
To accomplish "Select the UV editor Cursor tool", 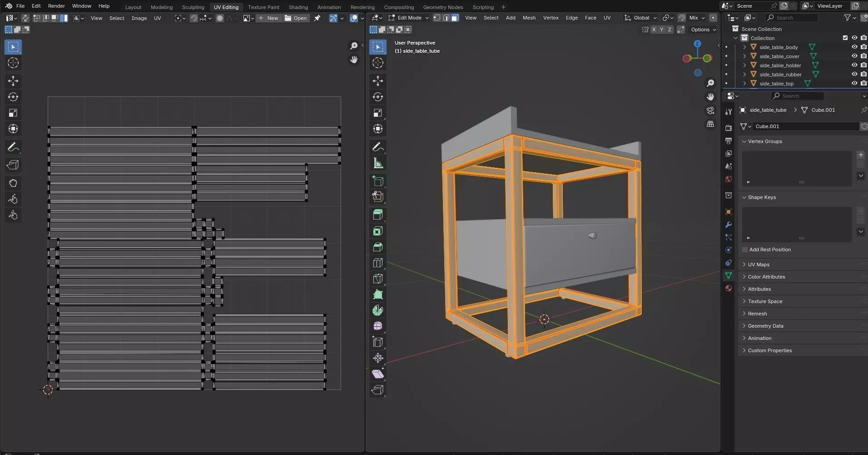I will [x=13, y=63].
